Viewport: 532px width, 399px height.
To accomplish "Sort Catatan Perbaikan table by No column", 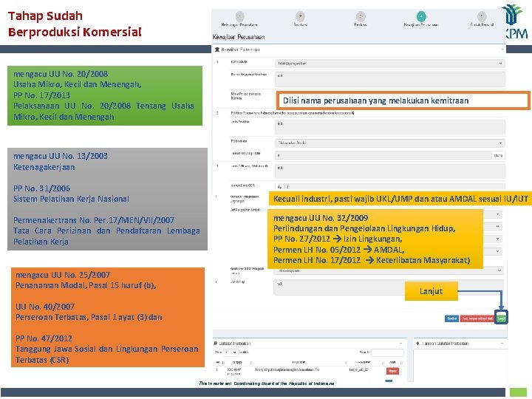I will (219, 362).
